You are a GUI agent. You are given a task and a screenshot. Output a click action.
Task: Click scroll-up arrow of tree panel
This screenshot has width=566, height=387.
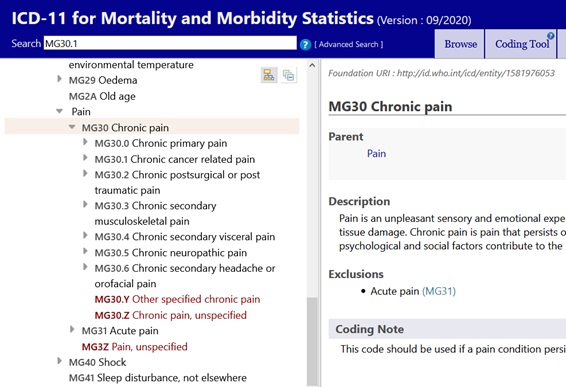(x=312, y=65)
